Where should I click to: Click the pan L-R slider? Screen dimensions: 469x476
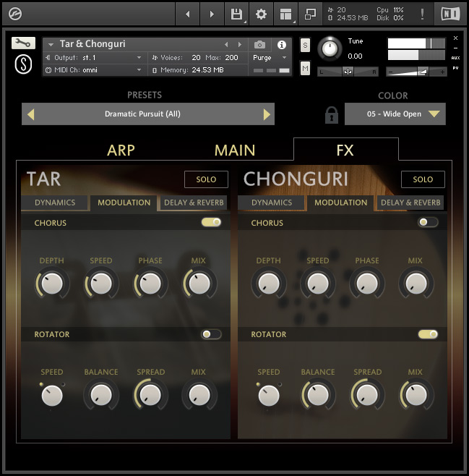pos(348,72)
